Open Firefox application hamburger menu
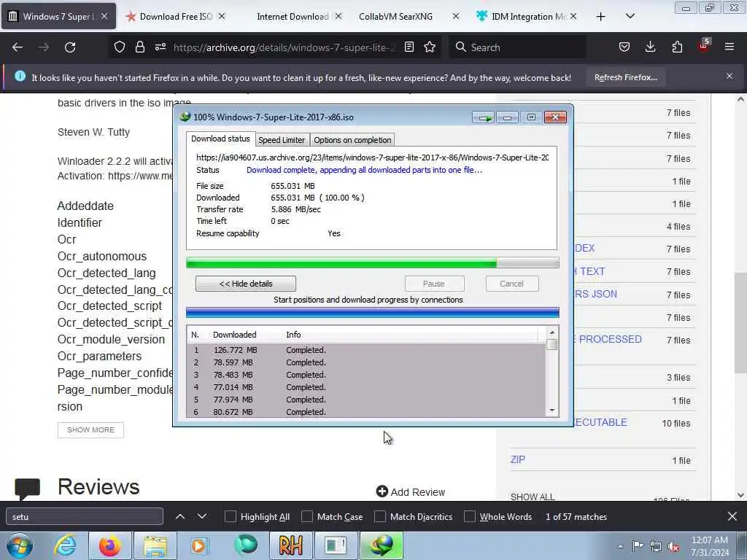This screenshot has height=560, width=747. (x=729, y=47)
